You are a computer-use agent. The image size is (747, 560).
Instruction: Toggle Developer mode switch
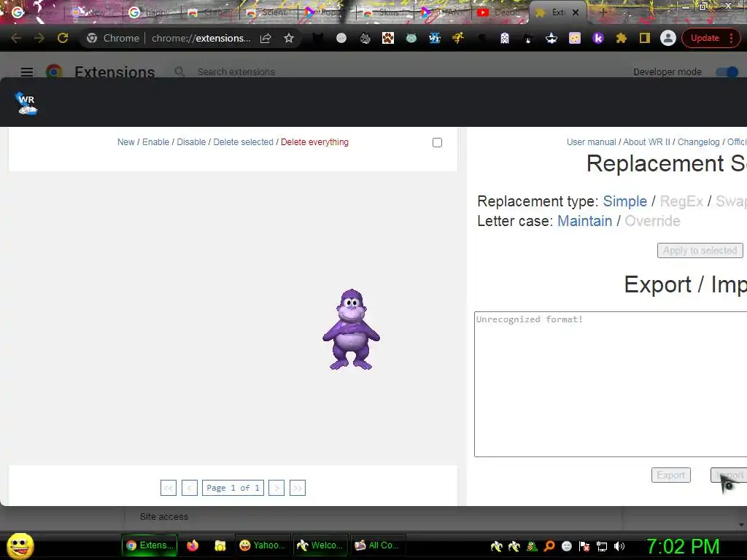[727, 72]
